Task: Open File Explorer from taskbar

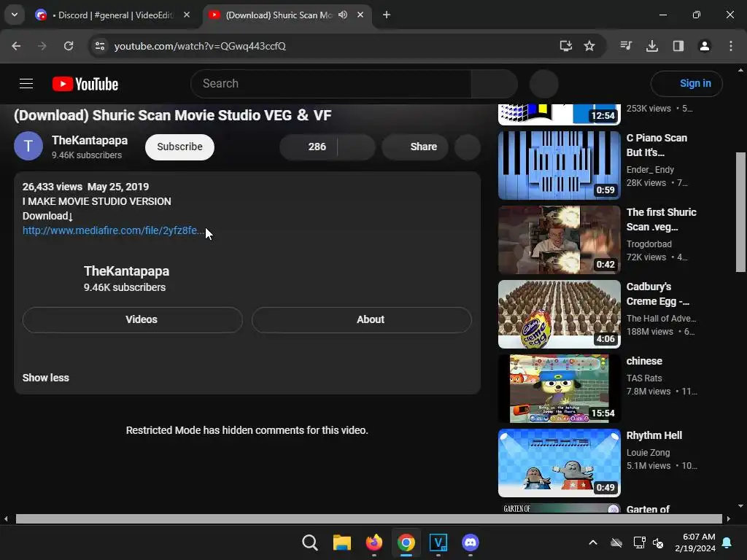Action: [341, 542]
